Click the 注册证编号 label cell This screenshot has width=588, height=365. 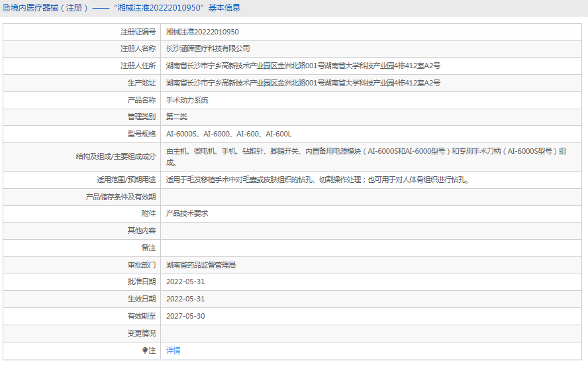click(138, 32)
